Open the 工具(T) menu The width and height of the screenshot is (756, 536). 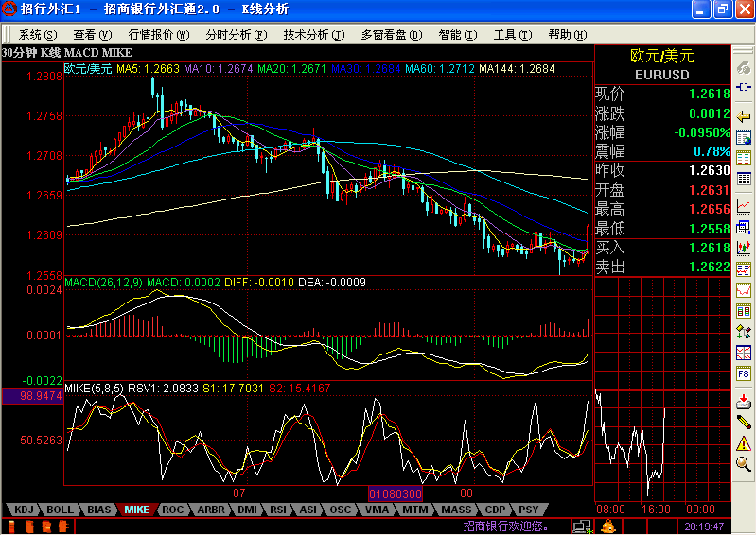point(513,35)
